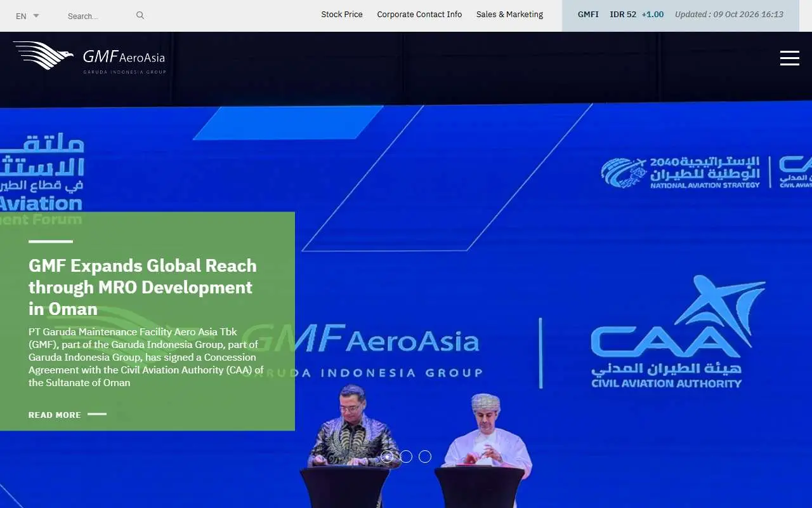Screen dimensions: 812x508
Task: Open headline GMF Expands Global Reach
Action: (x=143, y=287)
